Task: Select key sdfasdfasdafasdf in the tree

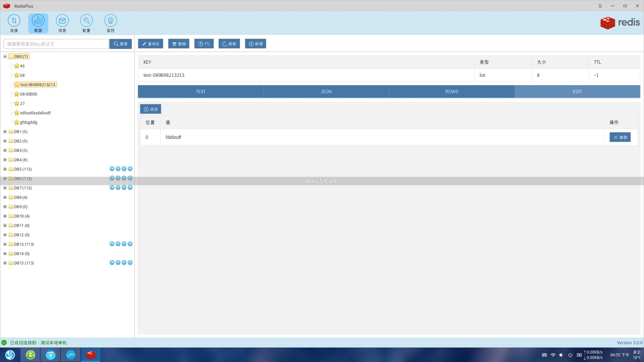Action: pyautogui.click(x=35, y=113)
